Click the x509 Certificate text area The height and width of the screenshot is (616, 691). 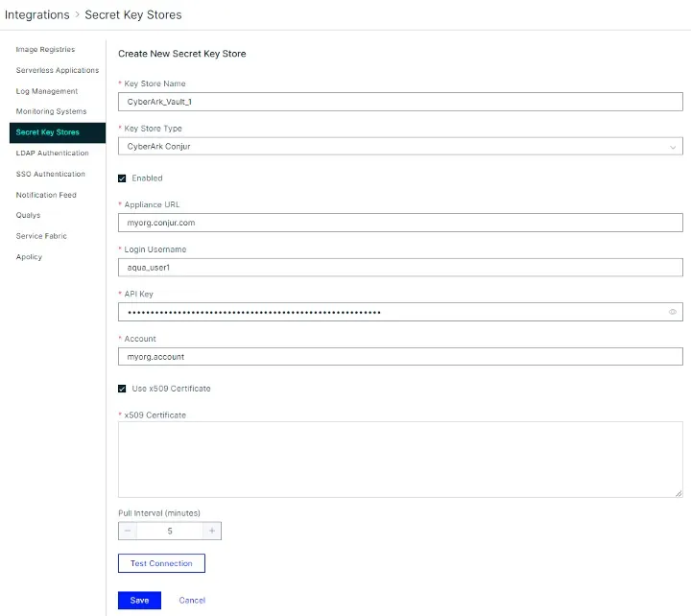(x=400, y=460)
